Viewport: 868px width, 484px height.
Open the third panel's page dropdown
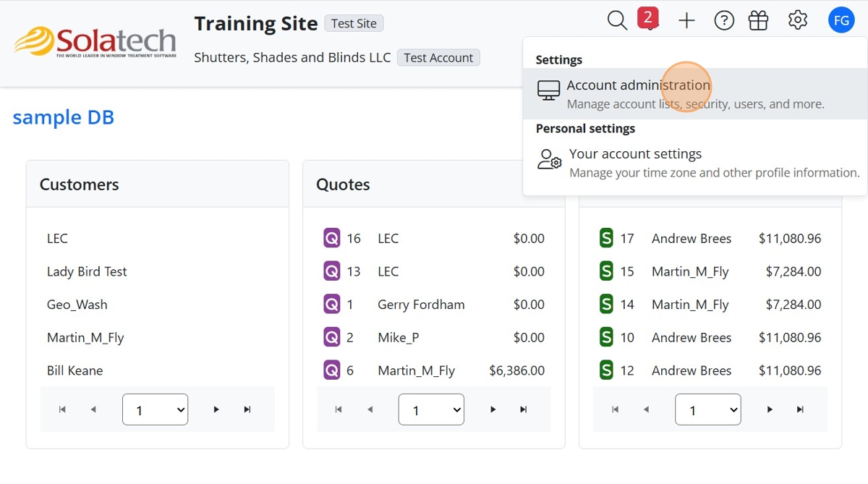pyautogui.click(x=707, y=410)
